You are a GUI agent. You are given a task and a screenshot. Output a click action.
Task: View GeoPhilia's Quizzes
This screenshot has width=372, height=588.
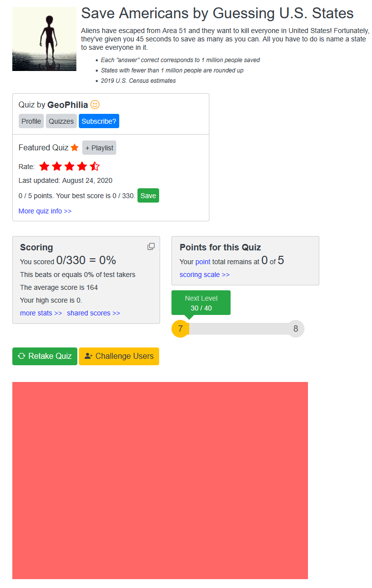point(61,121)
